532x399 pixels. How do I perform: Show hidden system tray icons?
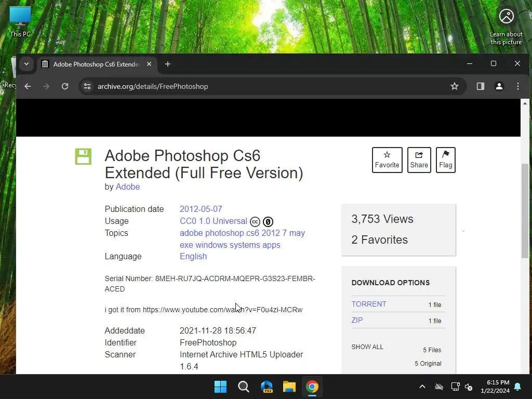(x=422, y=387)
